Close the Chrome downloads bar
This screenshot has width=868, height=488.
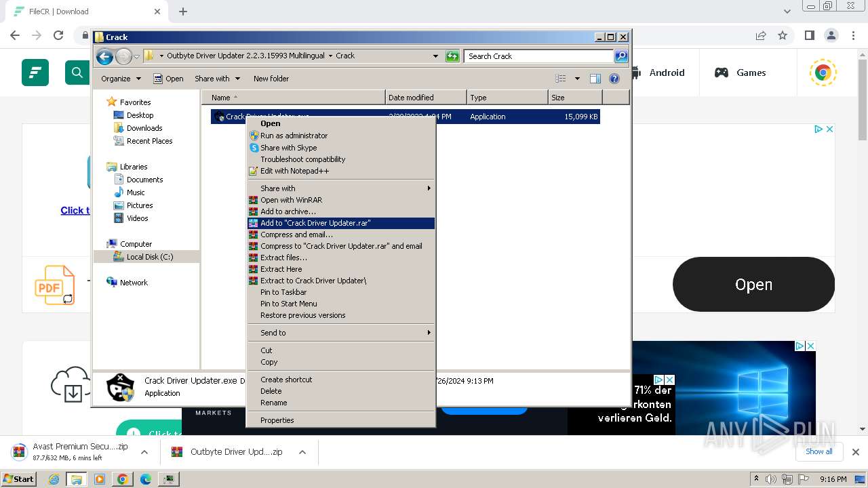tap(856, 451)
